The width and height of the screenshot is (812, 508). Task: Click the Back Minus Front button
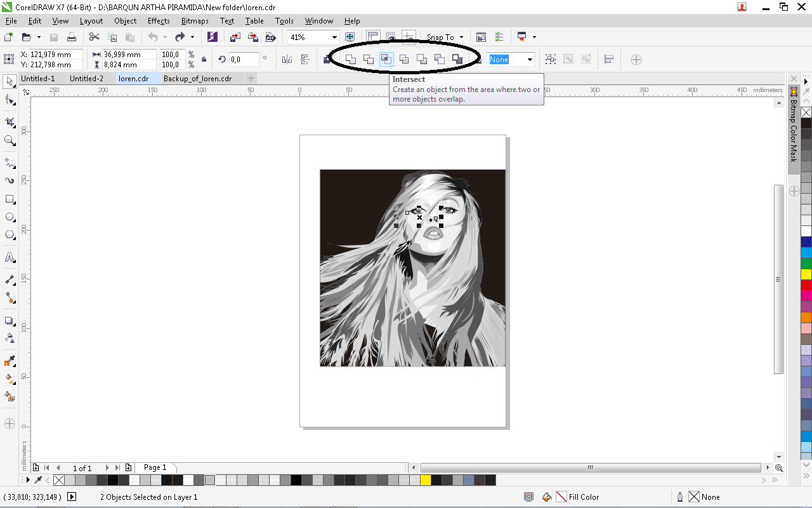coord(439,59)
